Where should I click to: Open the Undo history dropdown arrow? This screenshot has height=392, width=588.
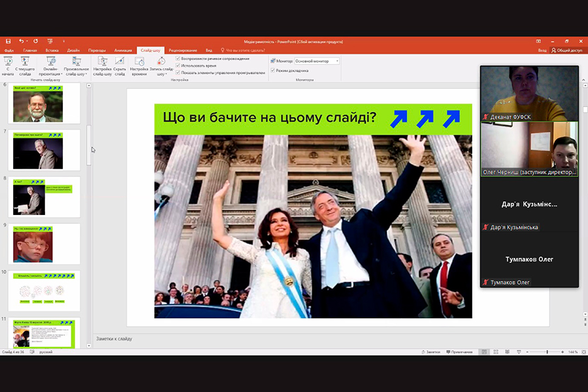click(x=27, y=41)
